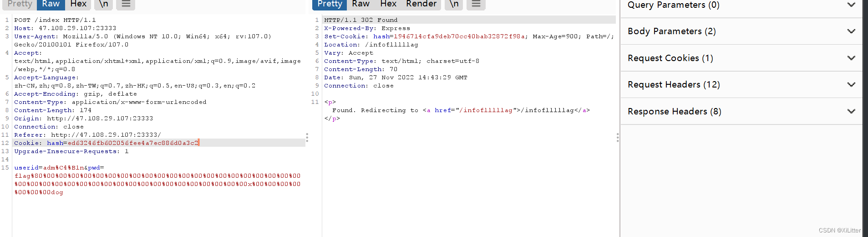Click the Body Parameters chevron arrow
Image resolution: width=868 pixels, height=237 pixels.
851,31
